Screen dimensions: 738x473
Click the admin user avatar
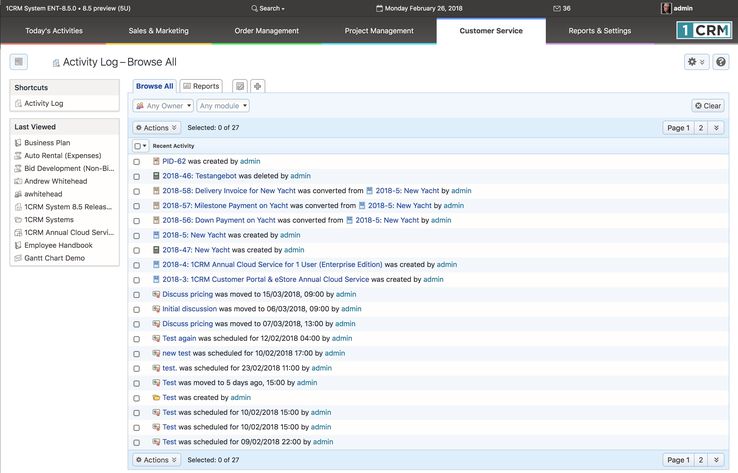666,8
